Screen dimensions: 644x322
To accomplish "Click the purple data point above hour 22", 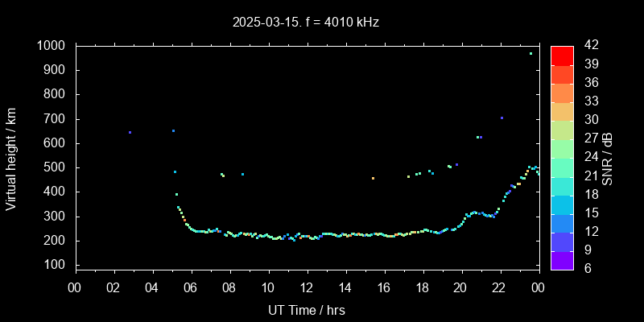I will 502,118.
